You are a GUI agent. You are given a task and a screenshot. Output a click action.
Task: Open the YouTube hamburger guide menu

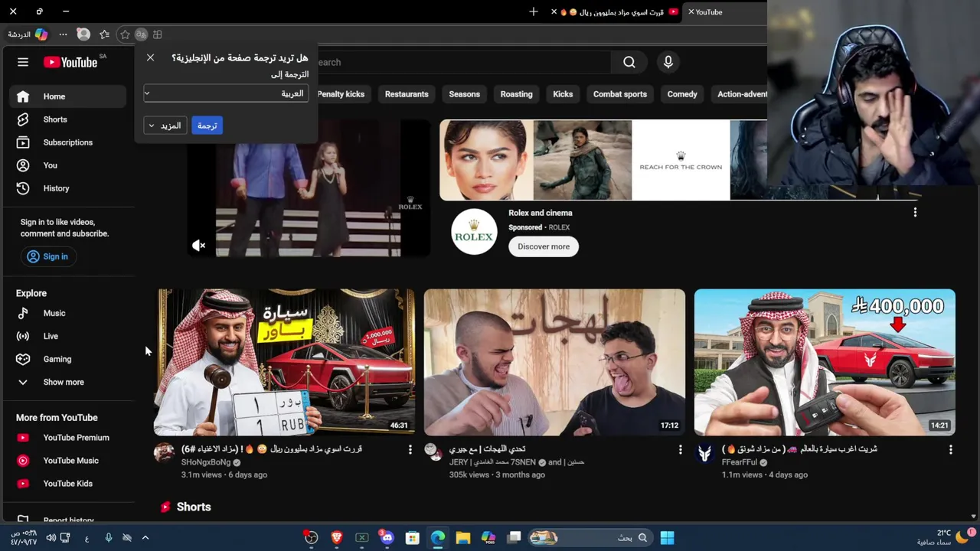[x=23, y=62]
